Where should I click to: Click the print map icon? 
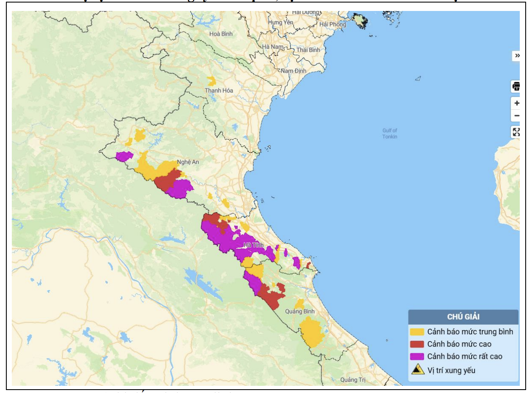tap(516, 86)
